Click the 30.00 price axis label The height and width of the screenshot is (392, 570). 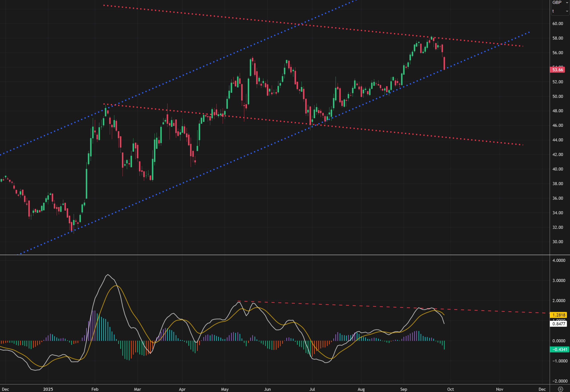(558, 242)
